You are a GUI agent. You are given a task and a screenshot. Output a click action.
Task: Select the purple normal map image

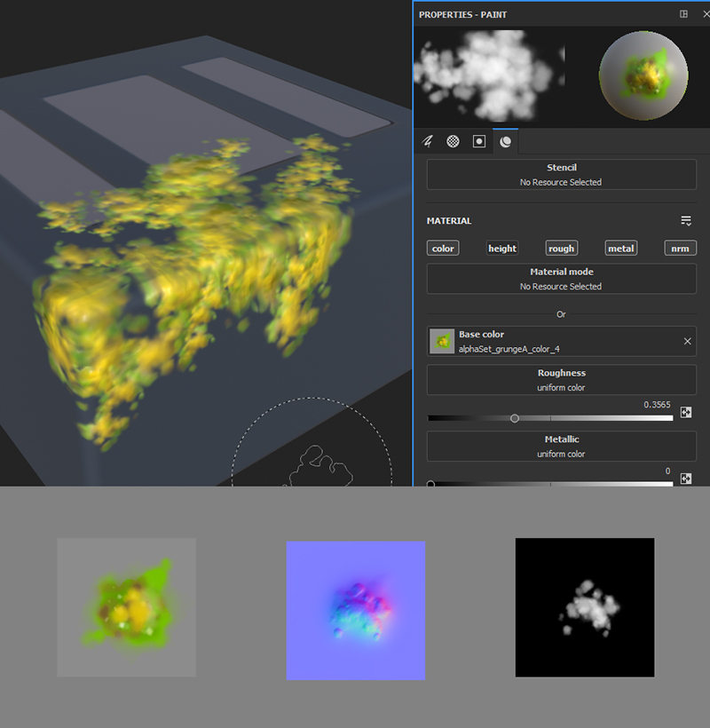click(x=356, y=611)
